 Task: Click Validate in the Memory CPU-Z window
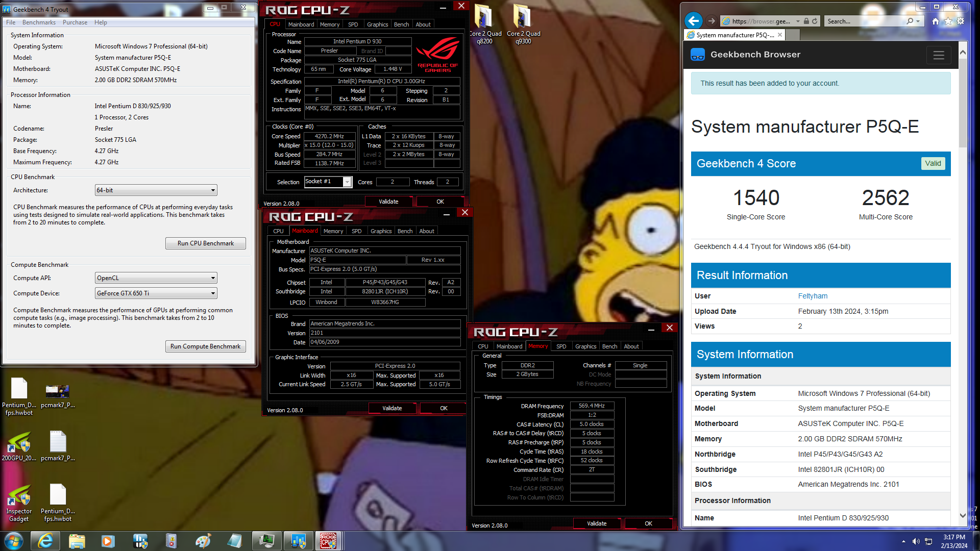click(597, 523)
